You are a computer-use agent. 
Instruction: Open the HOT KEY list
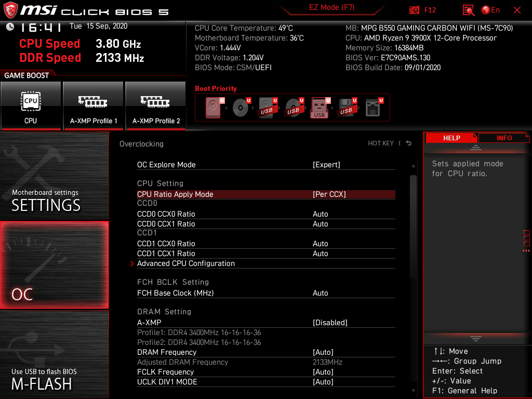381,143
